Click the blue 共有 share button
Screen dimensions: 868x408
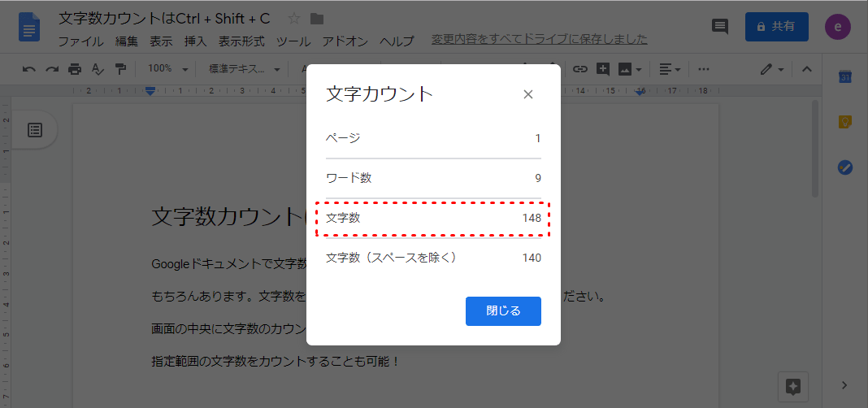pos(776,27)
